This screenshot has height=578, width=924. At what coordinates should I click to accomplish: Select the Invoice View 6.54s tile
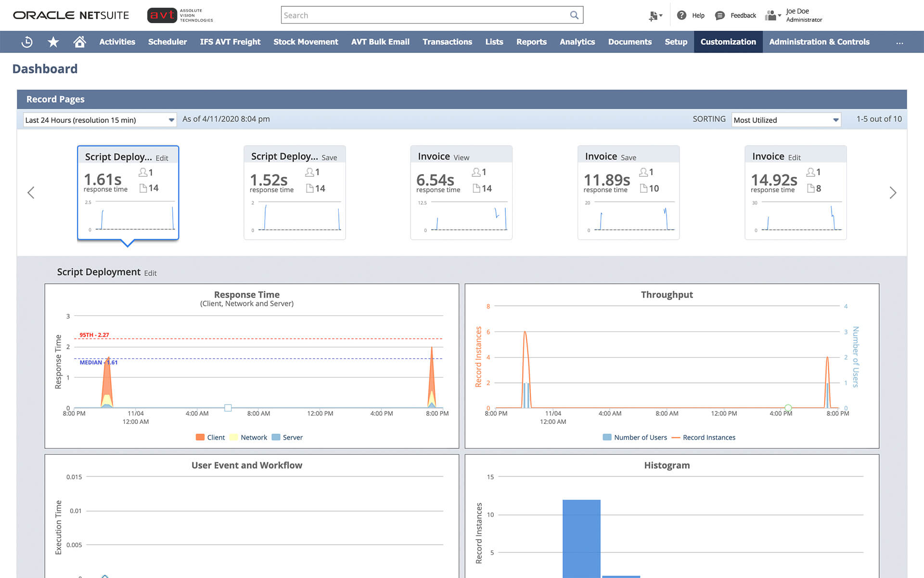(x=461, y=193)
